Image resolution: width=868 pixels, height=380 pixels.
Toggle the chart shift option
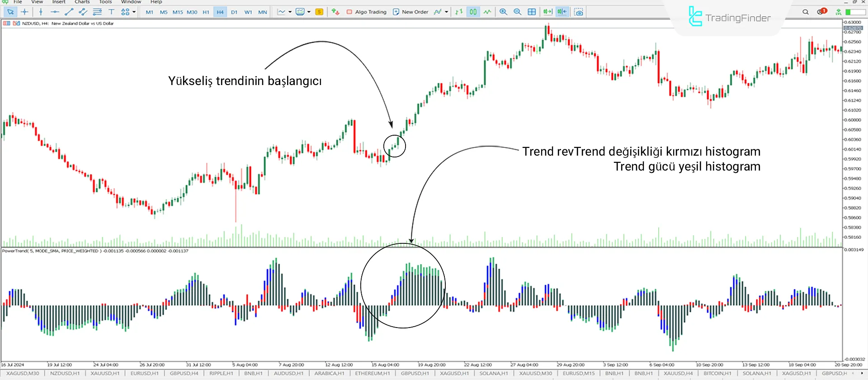click(562, 12)
